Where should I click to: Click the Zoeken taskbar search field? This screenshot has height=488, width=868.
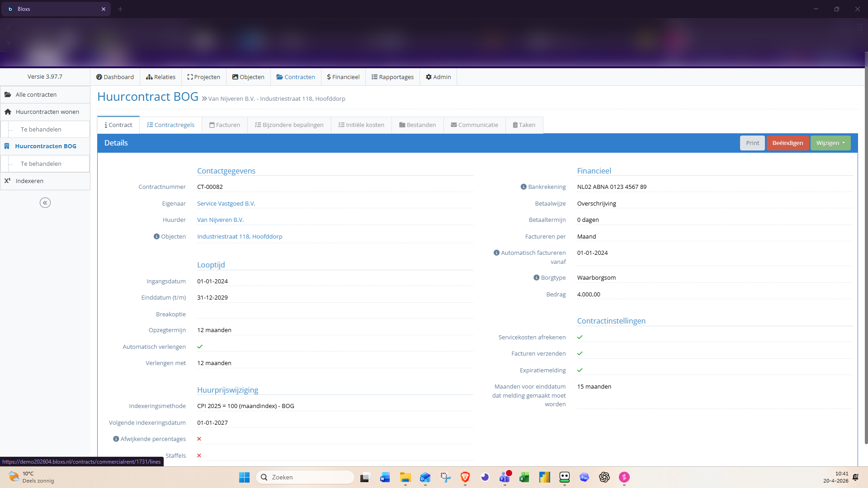click(x=305, y=477)
